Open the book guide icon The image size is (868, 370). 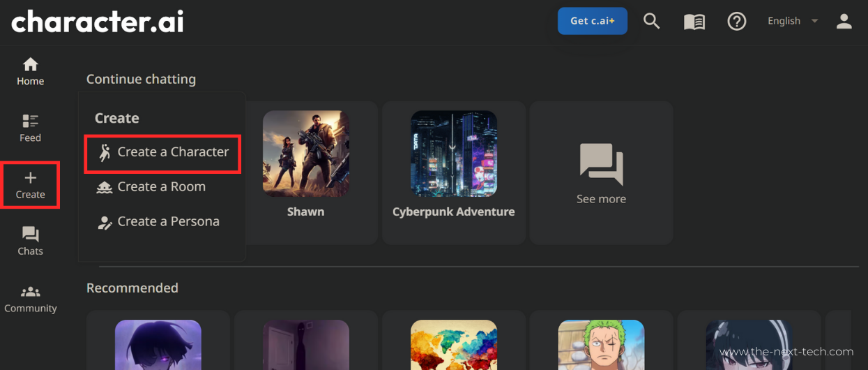tap(694, 22)
